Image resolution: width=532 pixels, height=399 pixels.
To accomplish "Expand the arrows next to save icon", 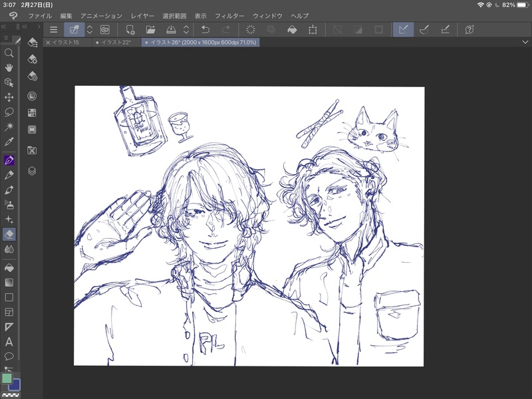I will [186, 29].
